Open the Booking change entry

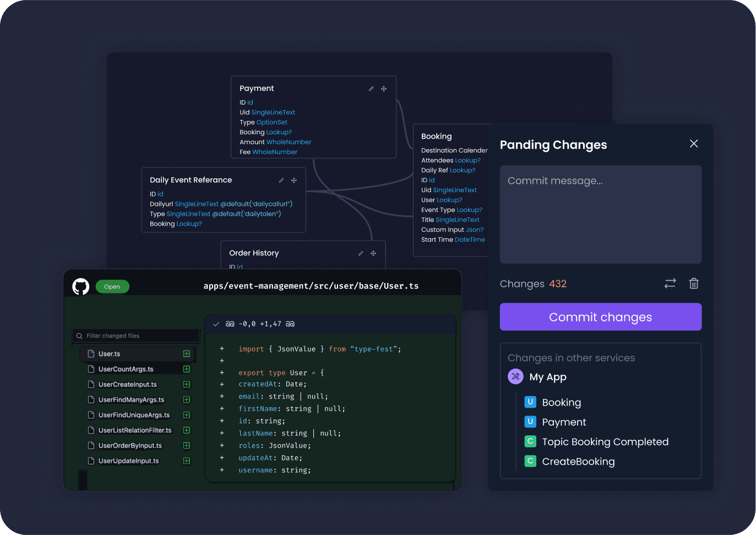click(562, 402)
